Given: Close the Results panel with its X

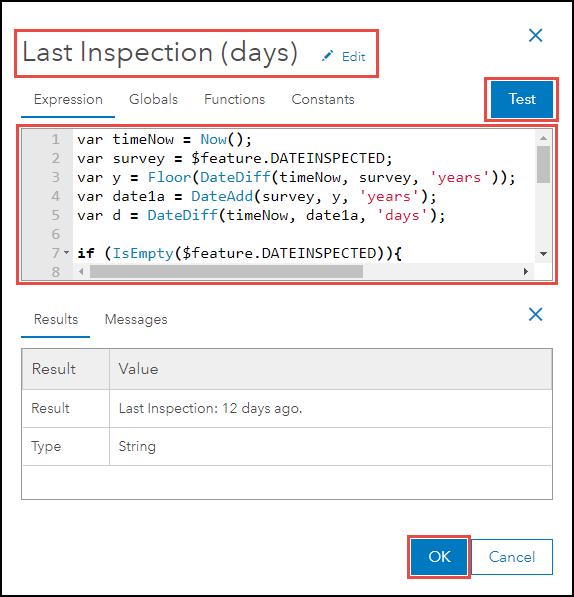Looking at the screenshot, I should coord(536,314).
